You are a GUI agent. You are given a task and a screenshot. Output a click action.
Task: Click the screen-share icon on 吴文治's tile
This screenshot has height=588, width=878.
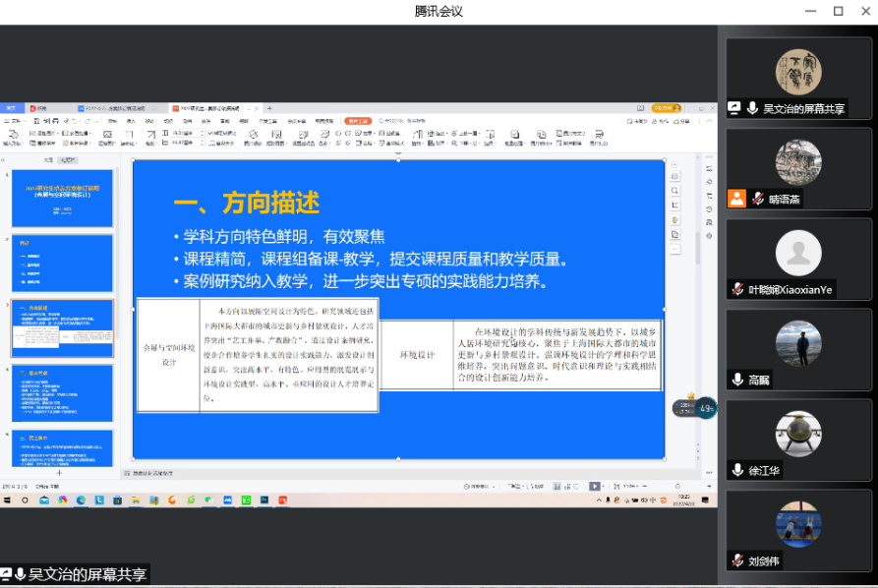(734, 108)
